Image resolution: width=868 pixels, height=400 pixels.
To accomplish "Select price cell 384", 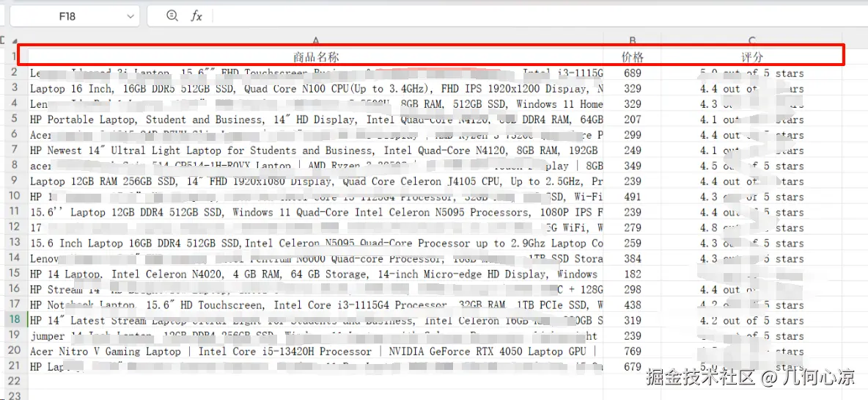I will click(632, 259).
